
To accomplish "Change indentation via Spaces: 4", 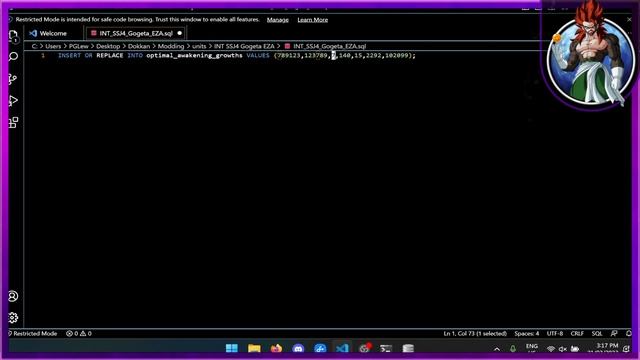I will coord(527,333).
